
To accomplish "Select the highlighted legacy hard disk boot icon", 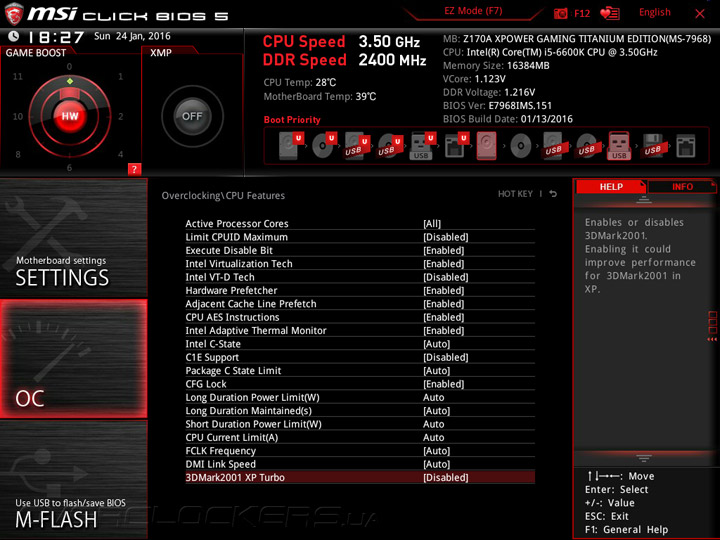I will pyautogui.click(x=487, y=146).
